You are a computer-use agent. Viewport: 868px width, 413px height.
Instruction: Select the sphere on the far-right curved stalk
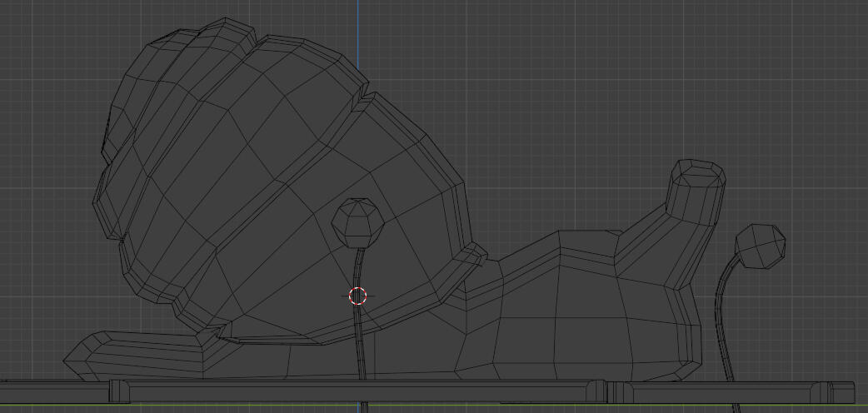point(761,246)
